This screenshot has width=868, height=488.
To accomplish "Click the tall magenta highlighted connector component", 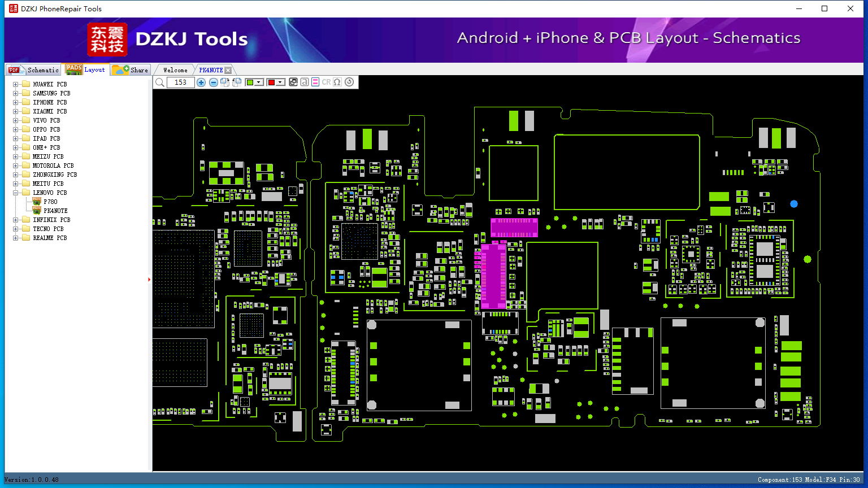I will pos(493,276).
